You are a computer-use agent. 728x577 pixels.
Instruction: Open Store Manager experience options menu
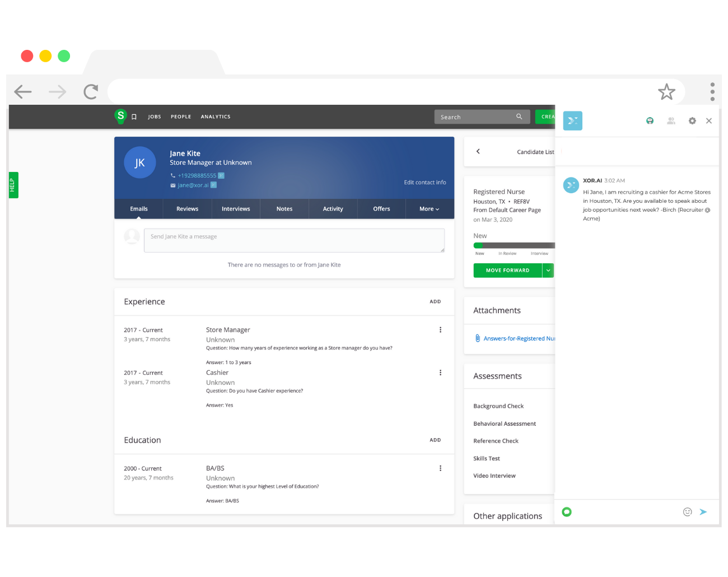pos(440,330)
